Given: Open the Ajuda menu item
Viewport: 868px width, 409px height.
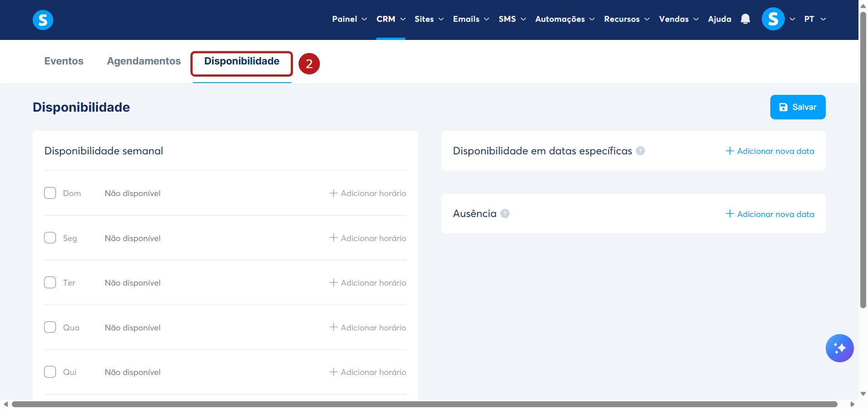Looking at the screenshot, I should tap(719, 19).
